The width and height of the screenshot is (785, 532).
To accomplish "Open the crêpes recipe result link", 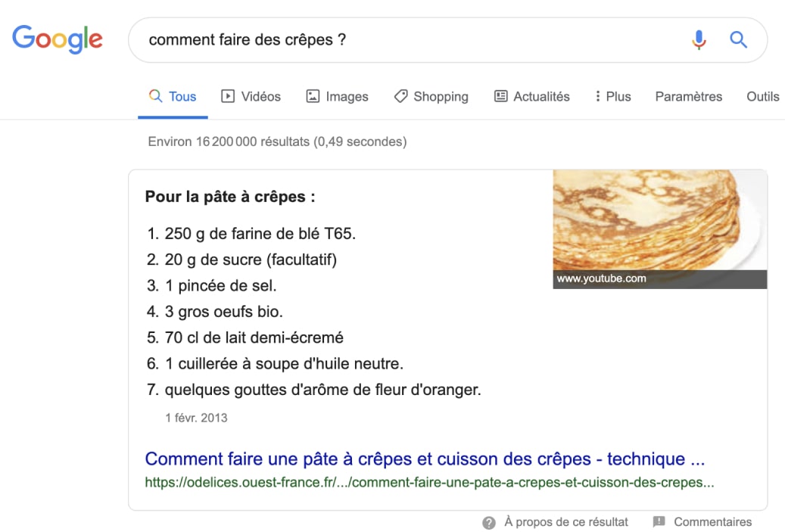I will [425, 459].
